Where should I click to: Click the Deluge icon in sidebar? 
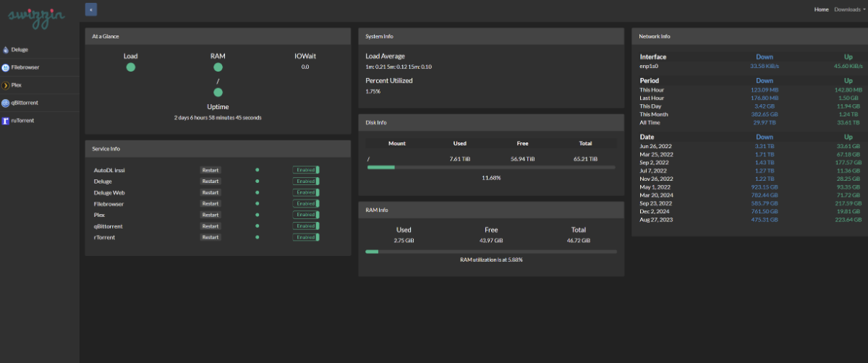point(6,50)
